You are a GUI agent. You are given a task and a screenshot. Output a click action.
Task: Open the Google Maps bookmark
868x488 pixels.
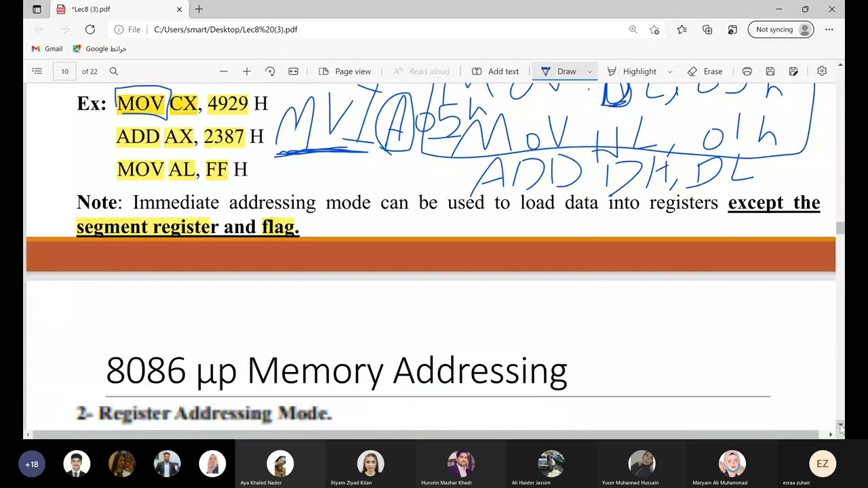100,49
